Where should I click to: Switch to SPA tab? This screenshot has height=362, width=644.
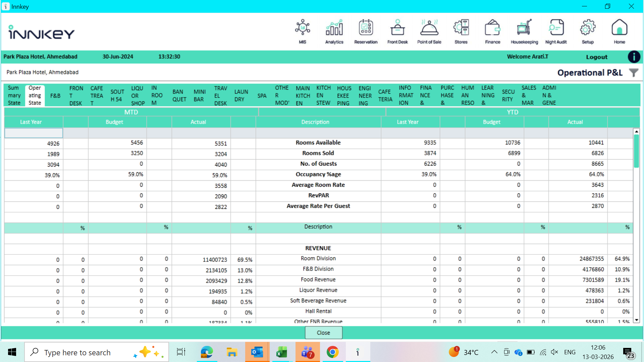262,96
